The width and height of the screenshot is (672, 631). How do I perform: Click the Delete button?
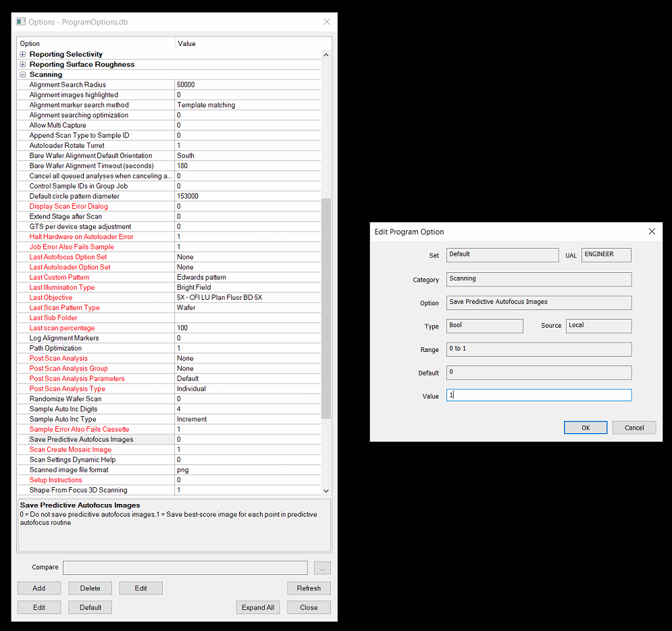click(x=90, y=588)
